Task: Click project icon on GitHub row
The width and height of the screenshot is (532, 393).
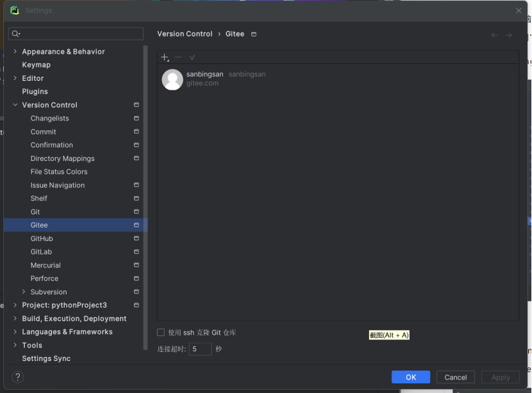Action: pos(137,238)
